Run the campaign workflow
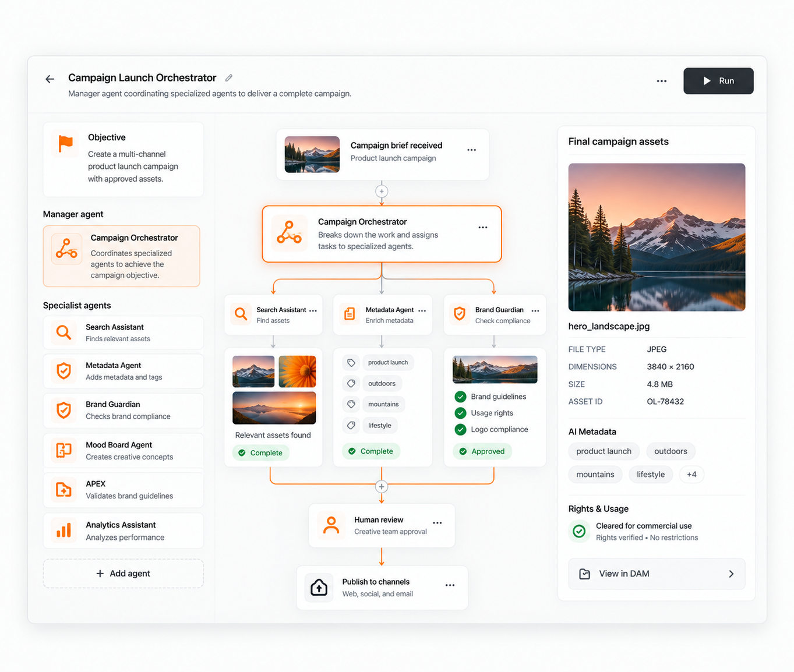The width and height of the screenshot is (794, 672). [x=718, y=81]
